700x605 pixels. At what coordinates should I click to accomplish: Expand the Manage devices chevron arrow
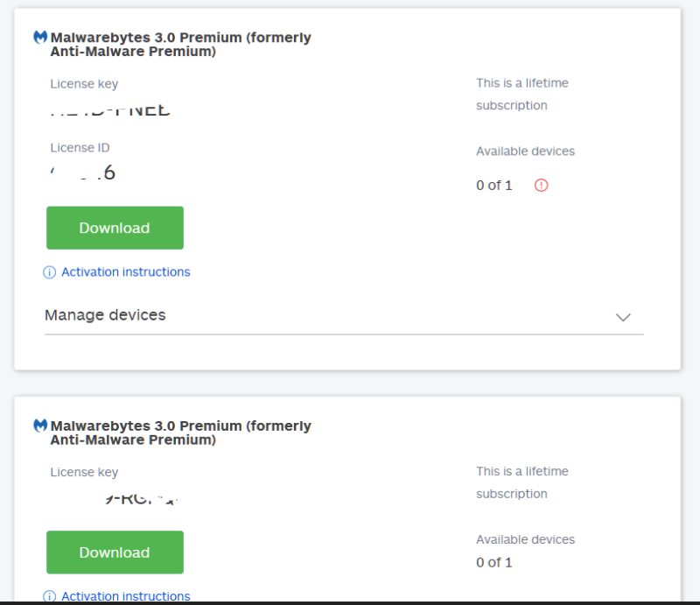coord(623,317)
